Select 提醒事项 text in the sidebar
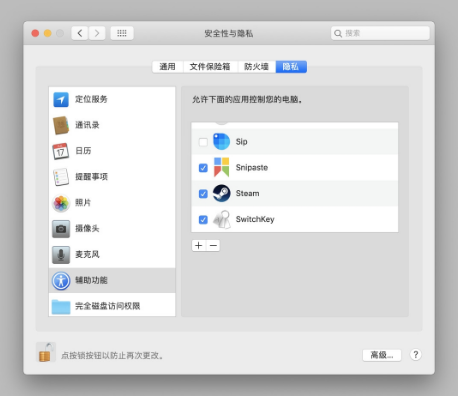Image resolution: width=458 pixels, height=396 pixels. point(91,177)
